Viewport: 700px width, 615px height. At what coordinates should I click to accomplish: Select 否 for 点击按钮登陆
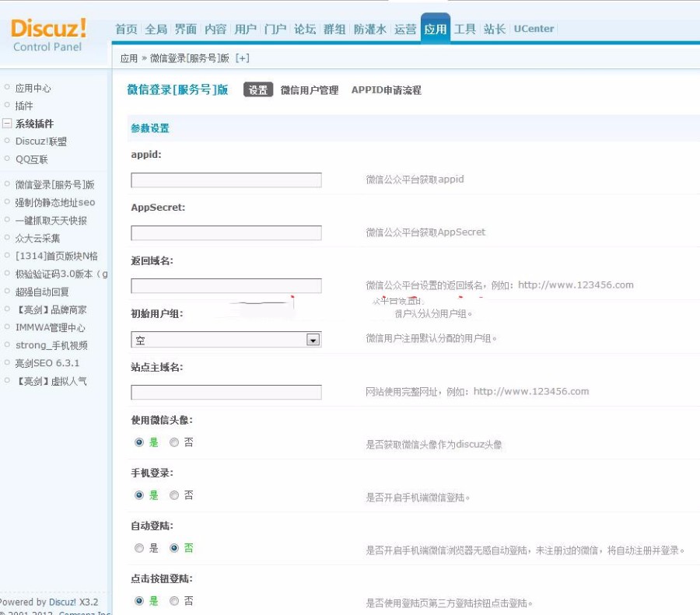coord(174,601)
